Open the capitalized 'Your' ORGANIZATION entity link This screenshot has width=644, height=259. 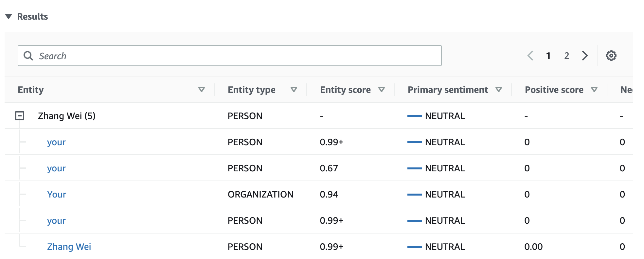point(57,194)
